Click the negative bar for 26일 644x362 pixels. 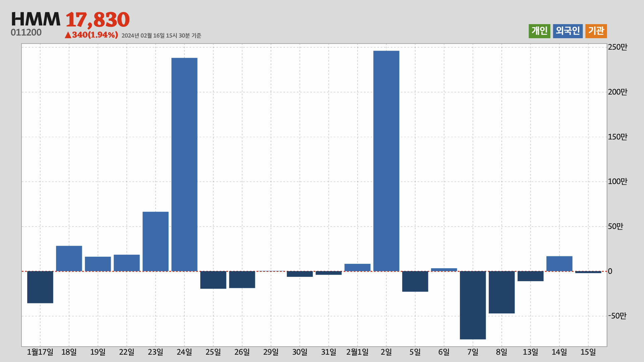pyautogui.click(x=242, y=280)
